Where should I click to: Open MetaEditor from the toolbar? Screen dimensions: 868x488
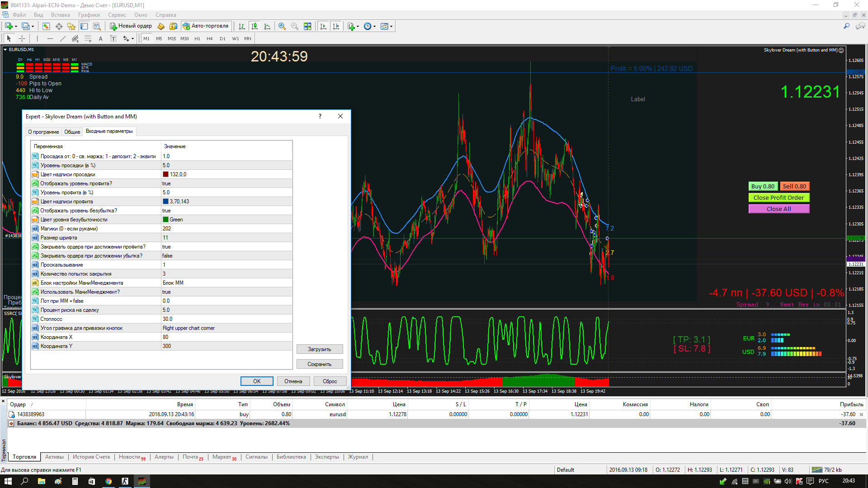[x=160, y=26]
